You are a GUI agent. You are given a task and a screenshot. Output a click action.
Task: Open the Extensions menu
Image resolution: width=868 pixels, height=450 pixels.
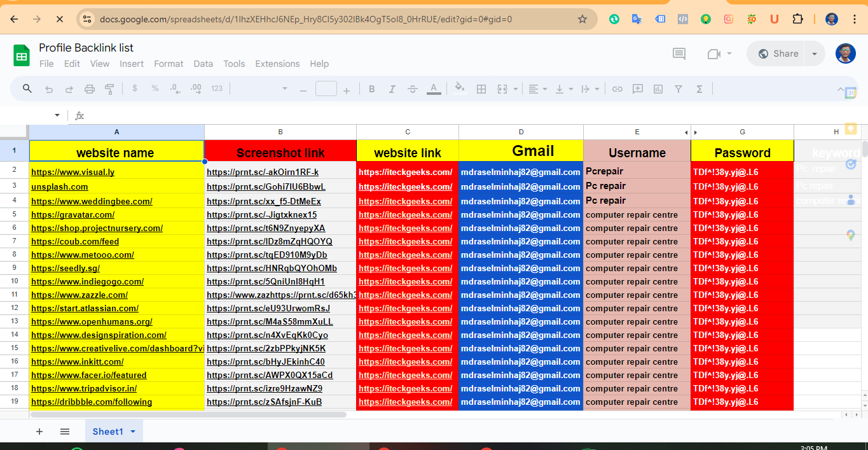pyautogui.click(x=277, y=64)
